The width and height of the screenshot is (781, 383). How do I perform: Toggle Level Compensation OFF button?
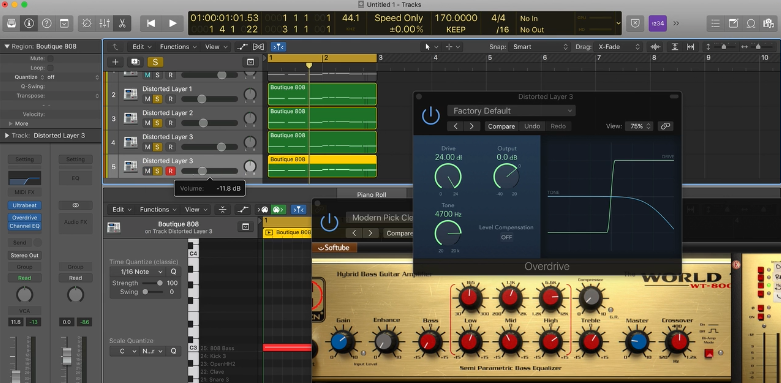click(506, 237)
